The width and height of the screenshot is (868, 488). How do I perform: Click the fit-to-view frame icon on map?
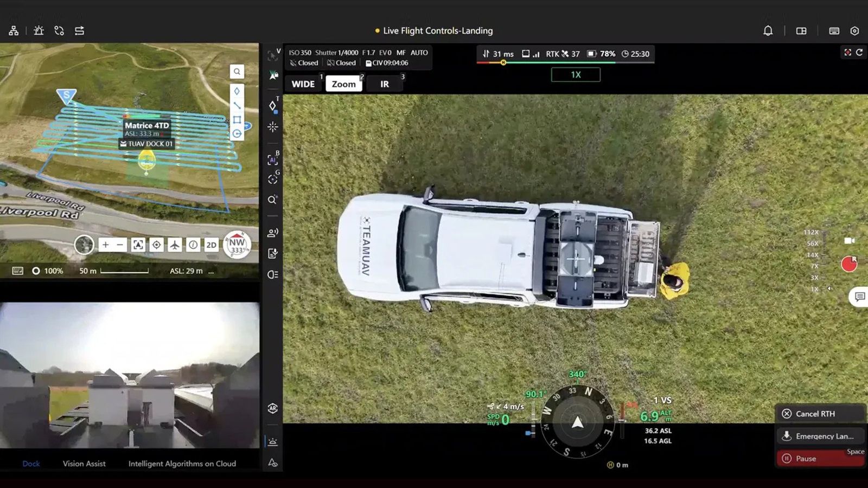pyautogui.click(x=138, y=245)
